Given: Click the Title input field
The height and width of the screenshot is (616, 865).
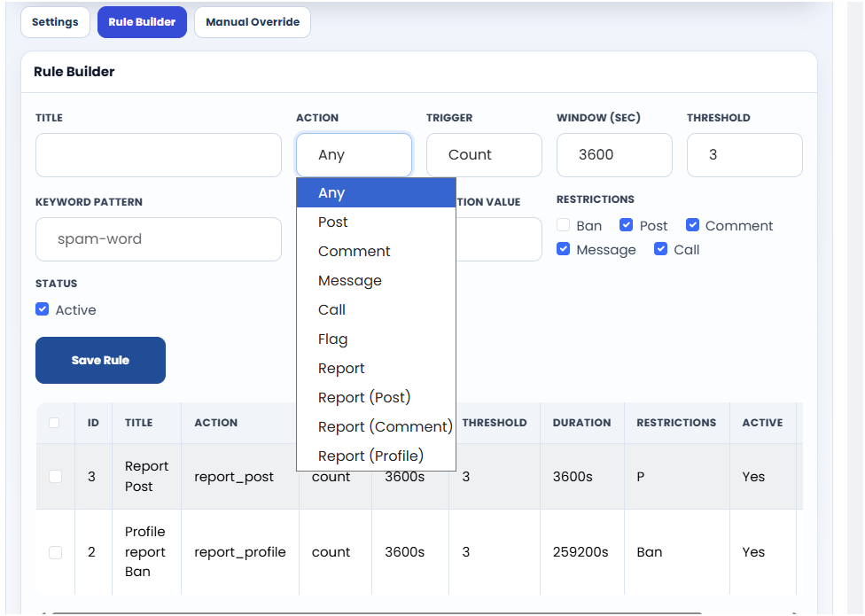Looking at the screenshot, I should (x=159, y=155).
